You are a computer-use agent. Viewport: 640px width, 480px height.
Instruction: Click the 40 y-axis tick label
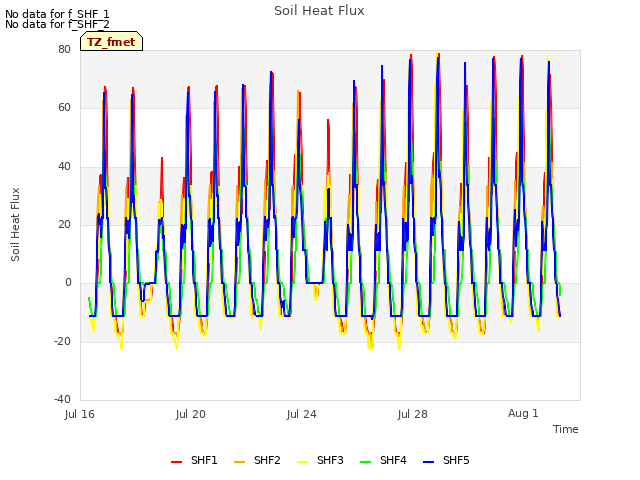tap(64, 167)
